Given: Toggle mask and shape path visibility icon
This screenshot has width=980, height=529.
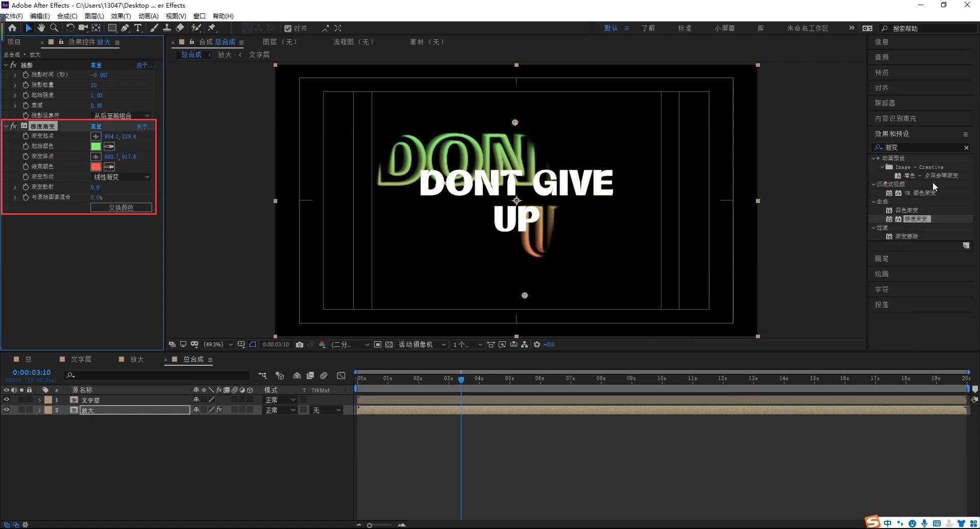Looking at the screenshot, I should click(253, 345).
